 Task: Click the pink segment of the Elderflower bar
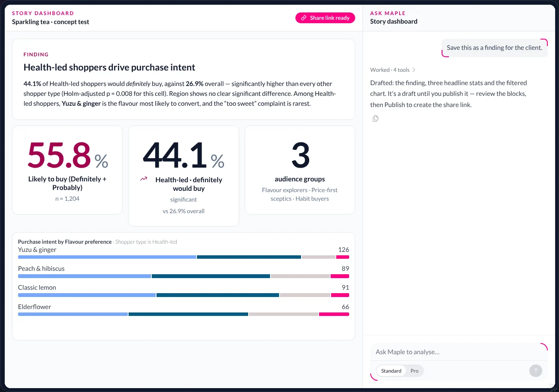tap(334, 314)
